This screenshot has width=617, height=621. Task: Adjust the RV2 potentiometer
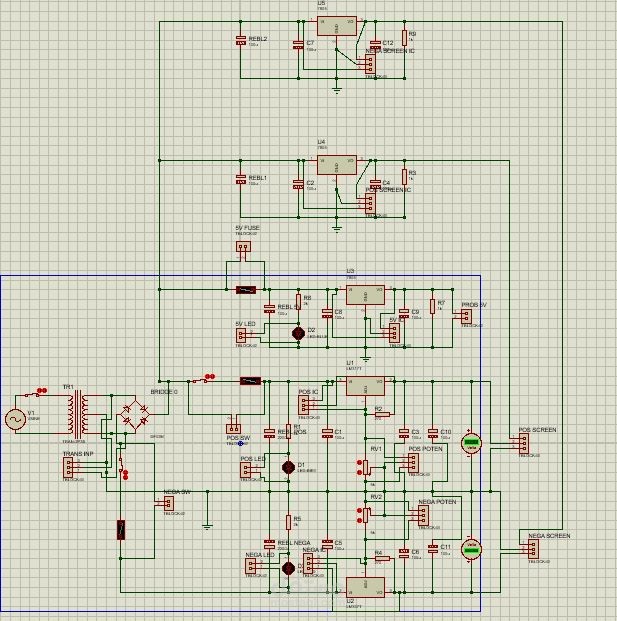click(x=365, y=515)
